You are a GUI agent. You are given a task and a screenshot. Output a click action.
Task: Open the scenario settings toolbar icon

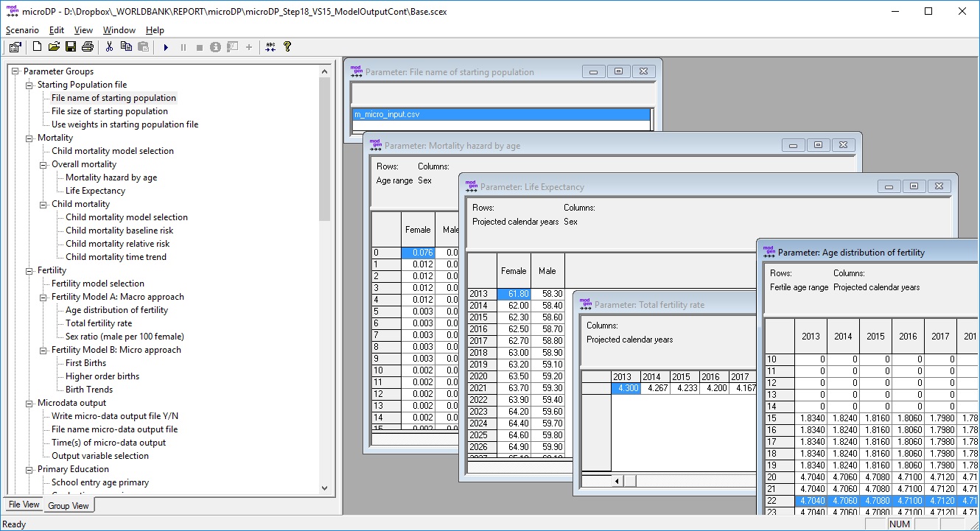click(15, 47)
